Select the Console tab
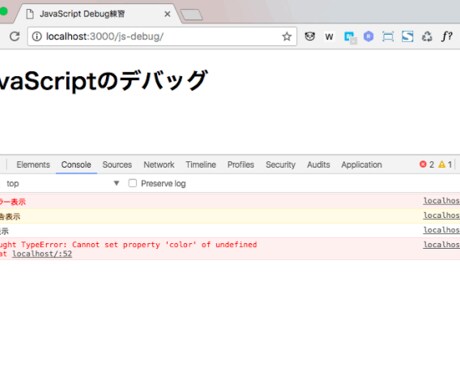Viewport: 460px width, 380px height. 76,165
